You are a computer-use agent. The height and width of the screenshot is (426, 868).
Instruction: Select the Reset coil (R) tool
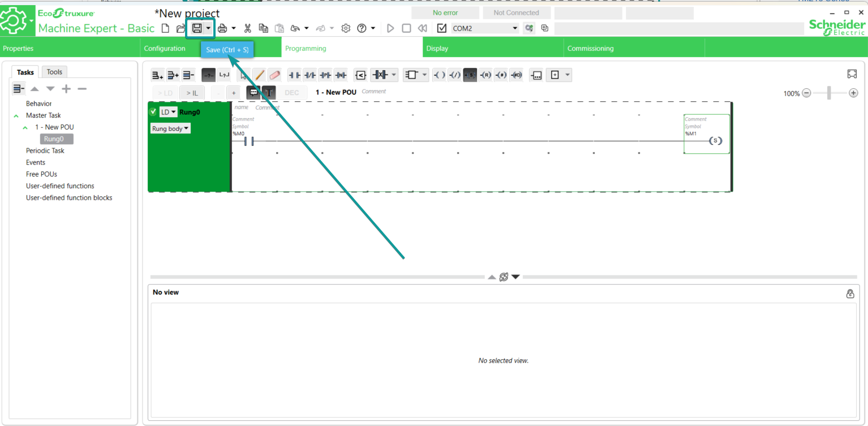point(485,75)
